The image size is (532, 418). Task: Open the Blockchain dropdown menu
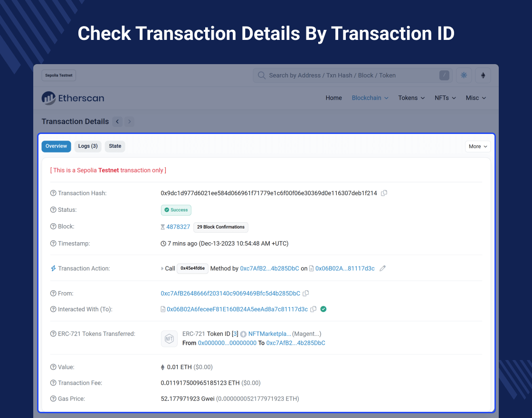370,98
